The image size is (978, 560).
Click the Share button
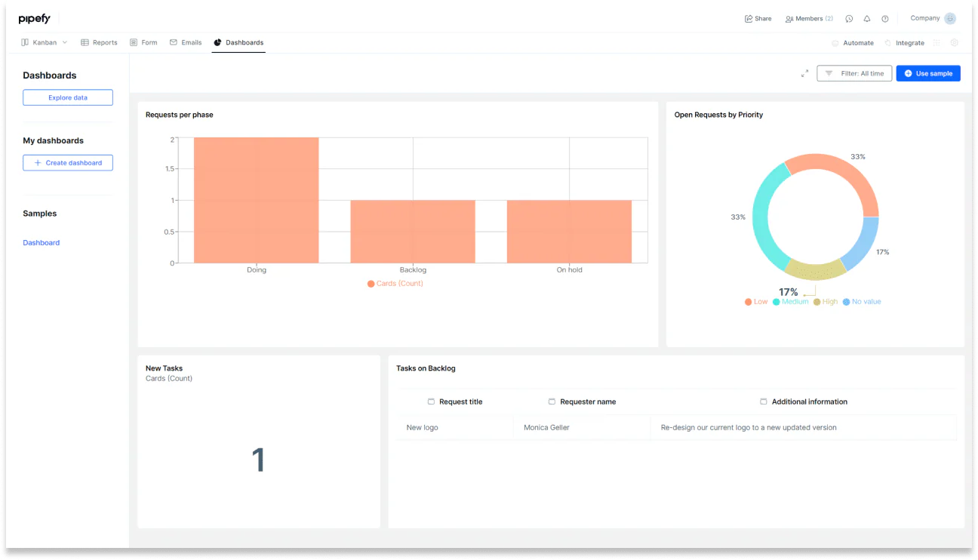coord(758,19)
